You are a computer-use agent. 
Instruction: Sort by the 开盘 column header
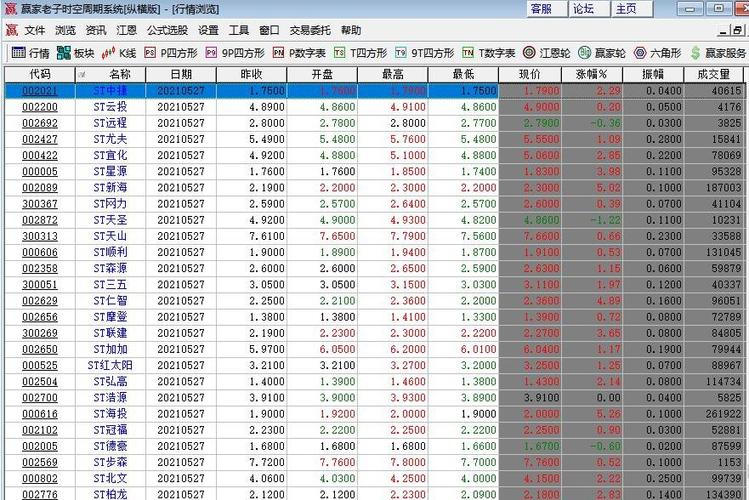(x=322, y=74)
